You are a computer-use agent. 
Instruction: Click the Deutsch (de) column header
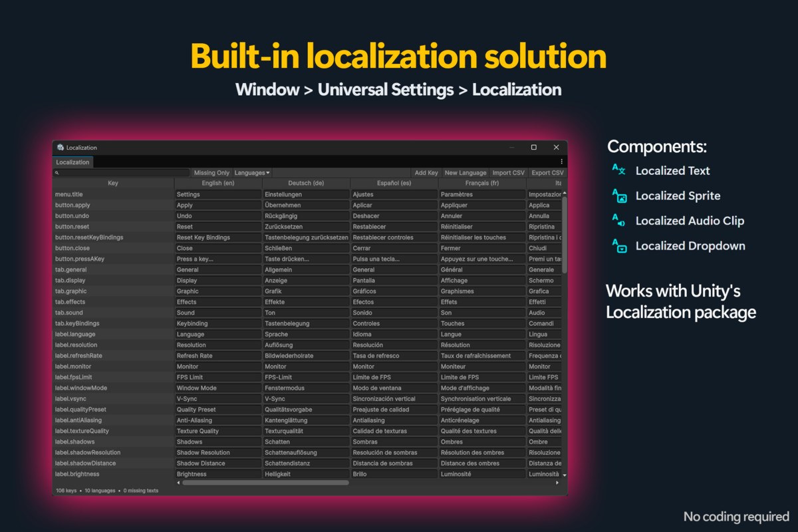[x=306, y=183]
